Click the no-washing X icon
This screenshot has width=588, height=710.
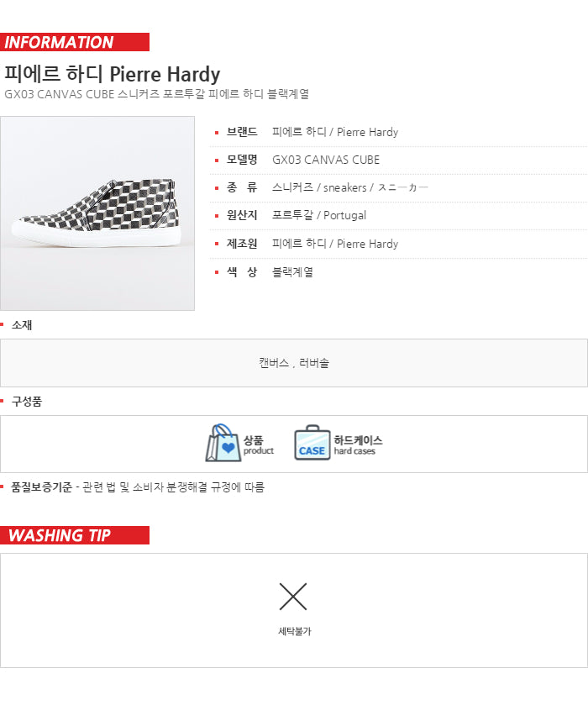click(x=293, y=597)
